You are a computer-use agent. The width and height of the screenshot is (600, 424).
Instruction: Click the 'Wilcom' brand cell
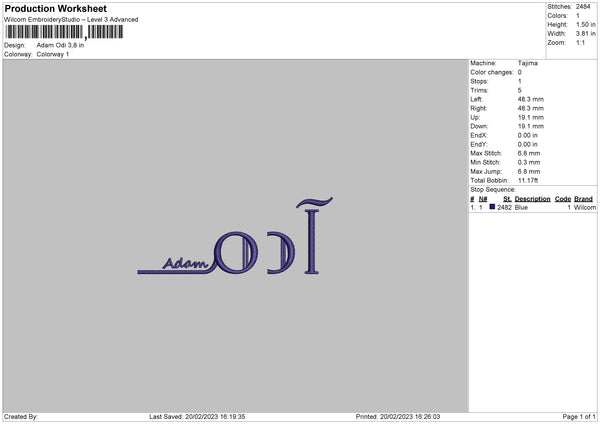point(585,207)
